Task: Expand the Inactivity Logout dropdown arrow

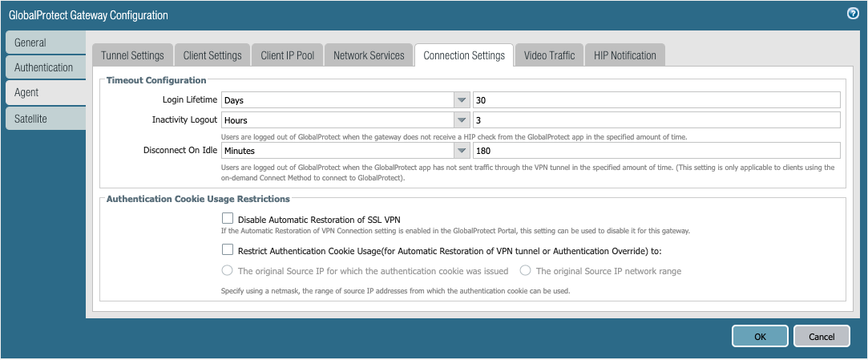Action: pyautogui.click(x=461, y=119)
